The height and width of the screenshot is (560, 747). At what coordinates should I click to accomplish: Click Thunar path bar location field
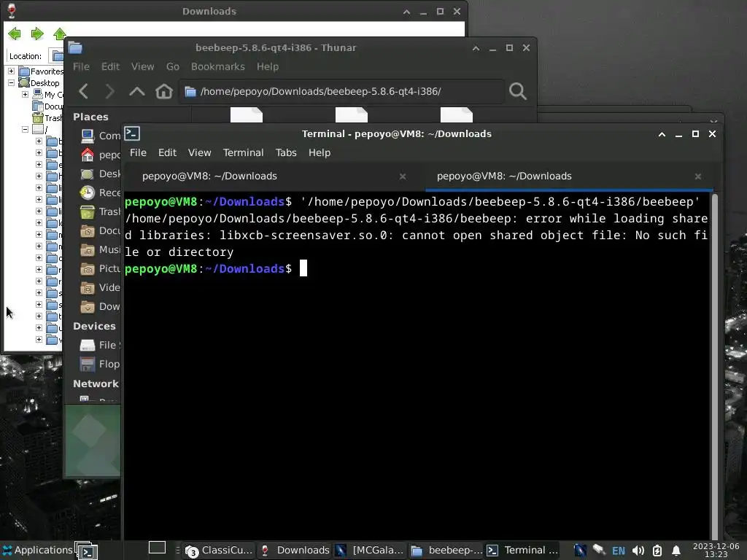[x=341, y=91]
